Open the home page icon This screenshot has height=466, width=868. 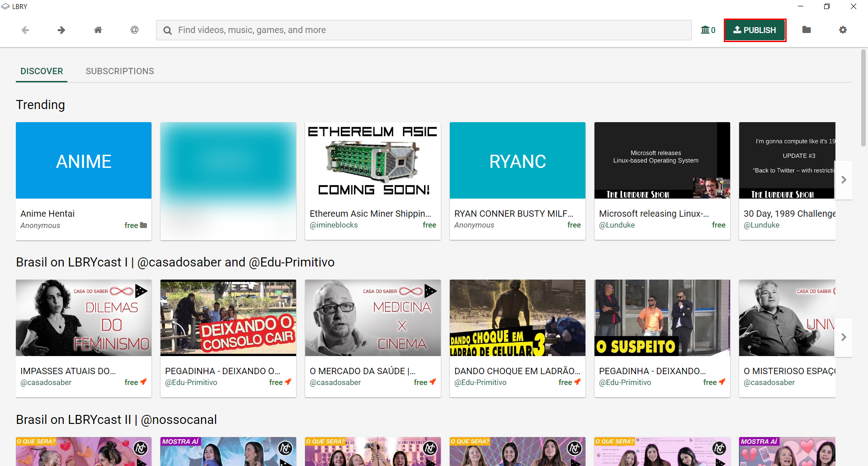98,30
